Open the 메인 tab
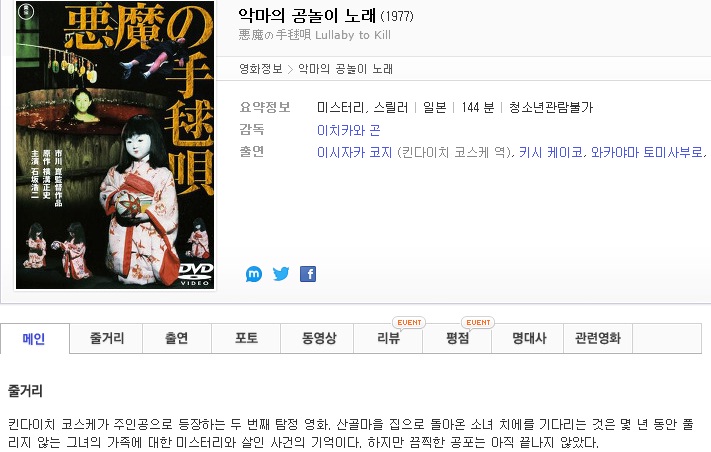711x452 pixels. click(34, 339)
